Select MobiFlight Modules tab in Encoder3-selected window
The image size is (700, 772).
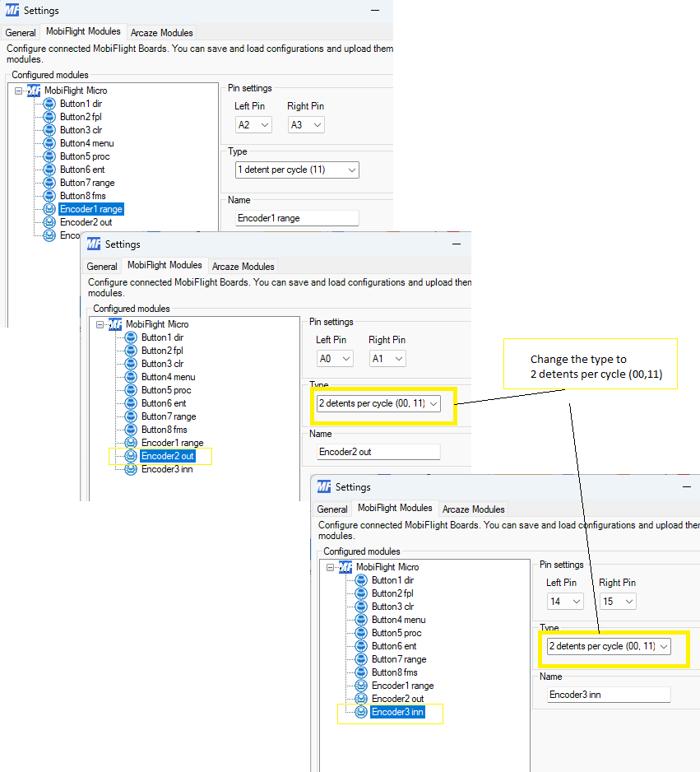tap(395, 508)
